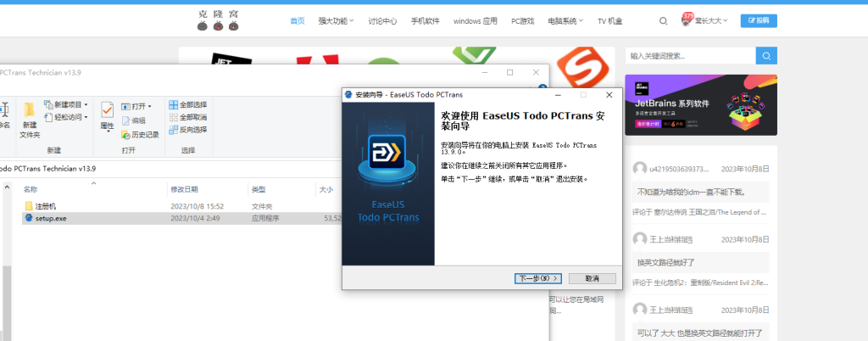Viewport: 868px width, 341px height.
Task: Open the 首页 home tab on the website
Action: pyautogui.click(x=298, y=21)
